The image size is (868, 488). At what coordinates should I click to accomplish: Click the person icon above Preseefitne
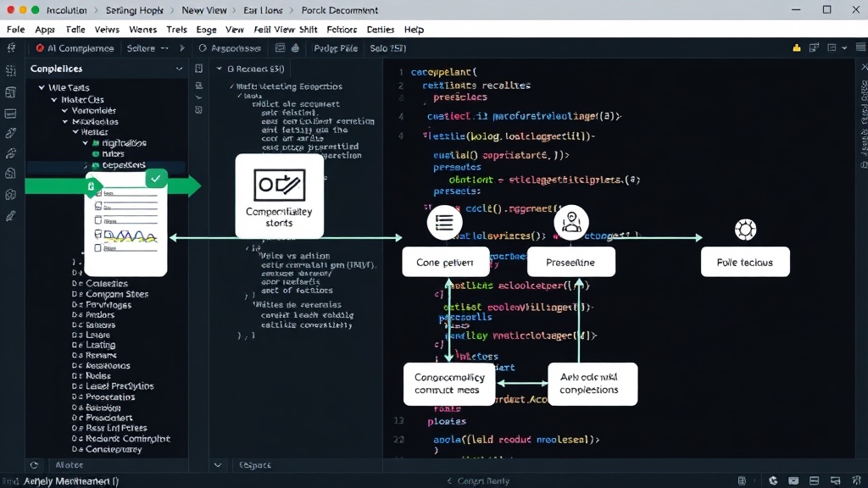tap(571, 223)
